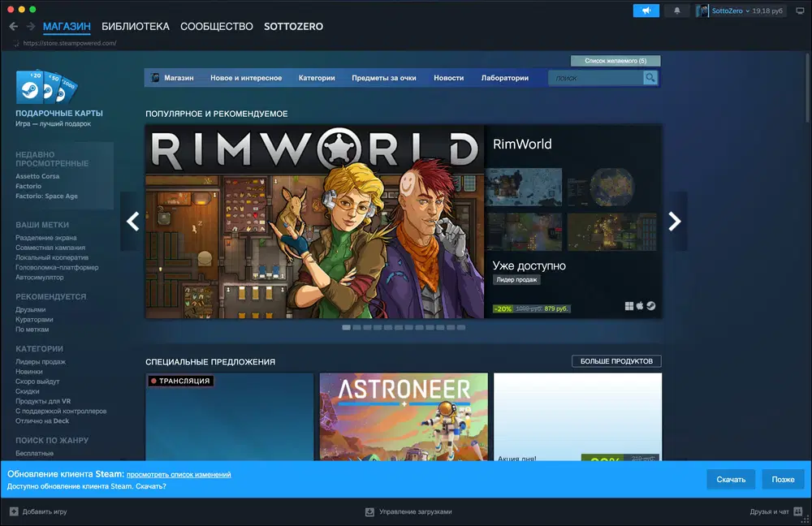Open recently viewed Assetto Corsa

tap(37, 176)
